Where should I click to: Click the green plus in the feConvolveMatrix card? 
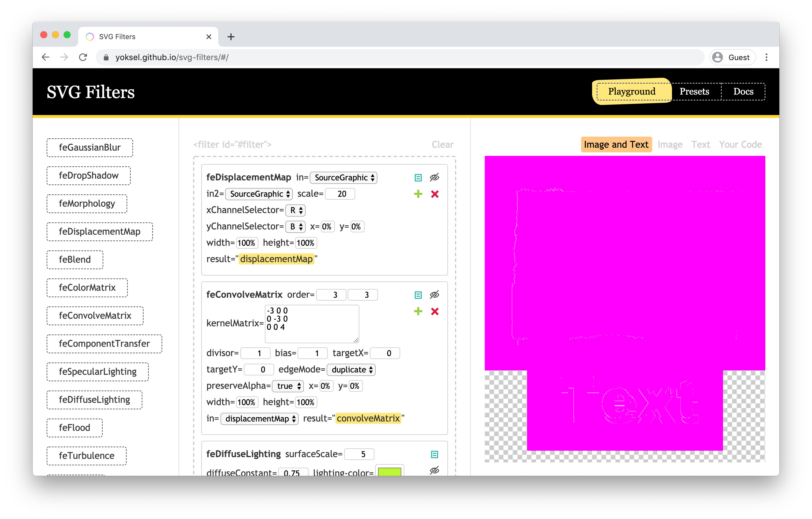point(418,311)
